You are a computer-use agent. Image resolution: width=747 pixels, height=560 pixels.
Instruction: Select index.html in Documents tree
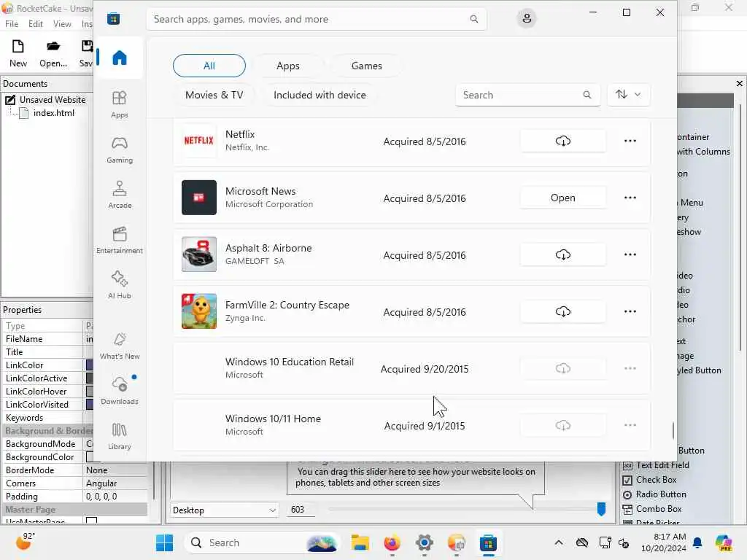pyautogui.click(x=54, y=113)
